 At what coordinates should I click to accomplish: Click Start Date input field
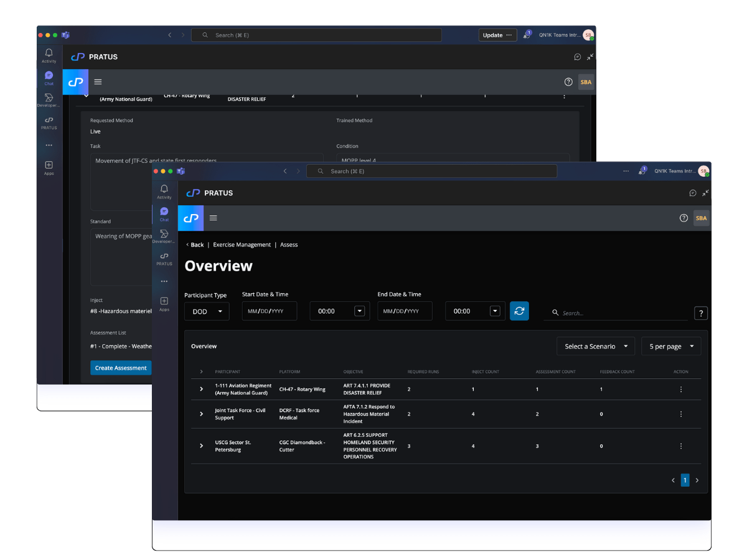click(x=270, y=311)
